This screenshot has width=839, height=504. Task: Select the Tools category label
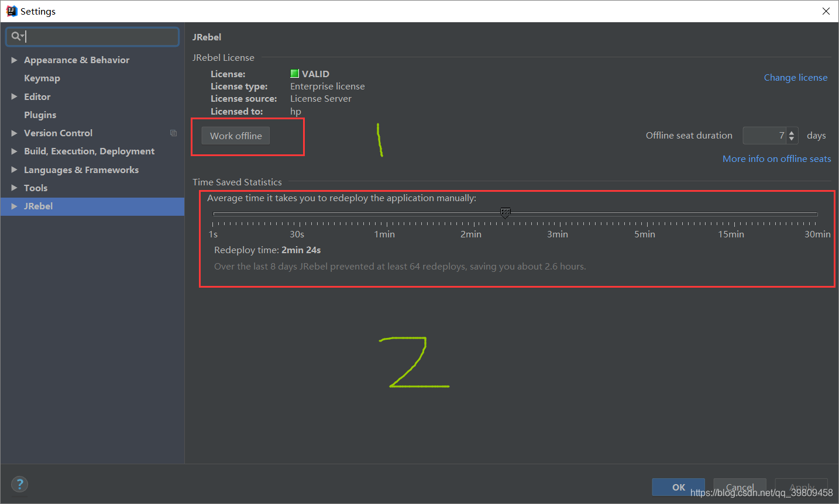tap(36, 188)
